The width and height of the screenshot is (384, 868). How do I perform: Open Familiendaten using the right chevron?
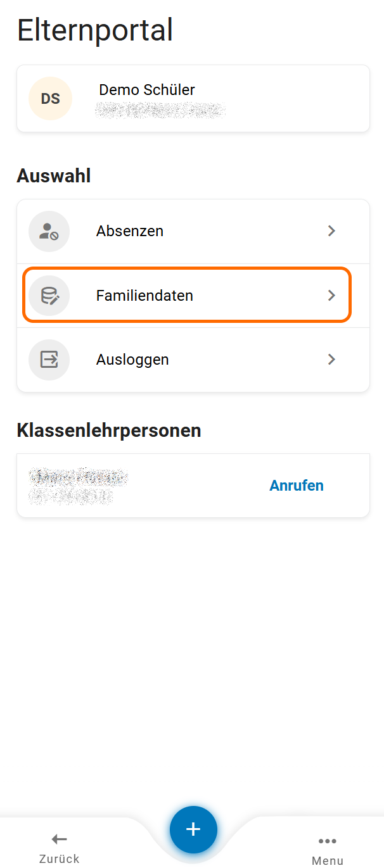(x=331, y=296)
